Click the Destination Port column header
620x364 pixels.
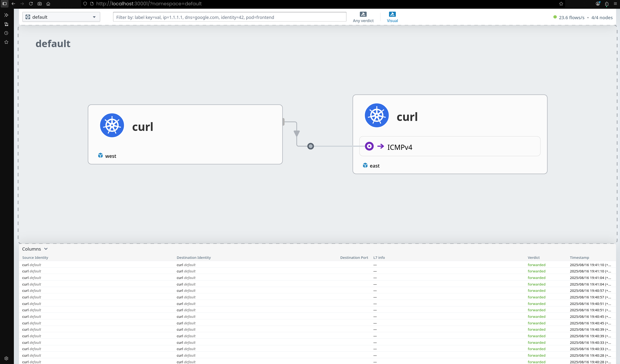click(354, 258)
